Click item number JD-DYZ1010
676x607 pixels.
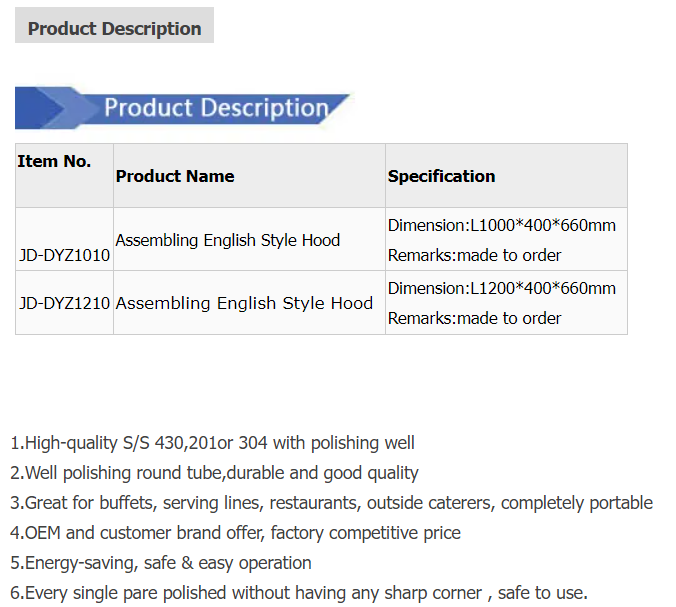tap(64, 255)
